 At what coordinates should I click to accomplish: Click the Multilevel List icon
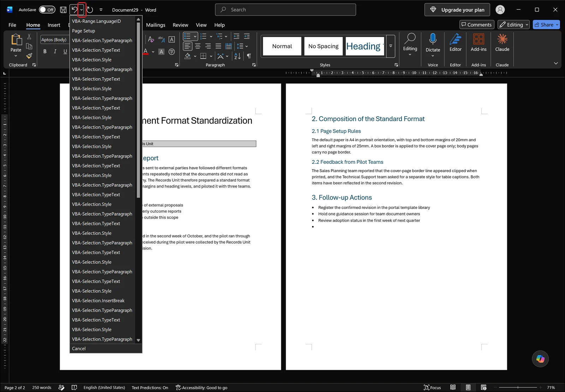(x=220, y=36)
